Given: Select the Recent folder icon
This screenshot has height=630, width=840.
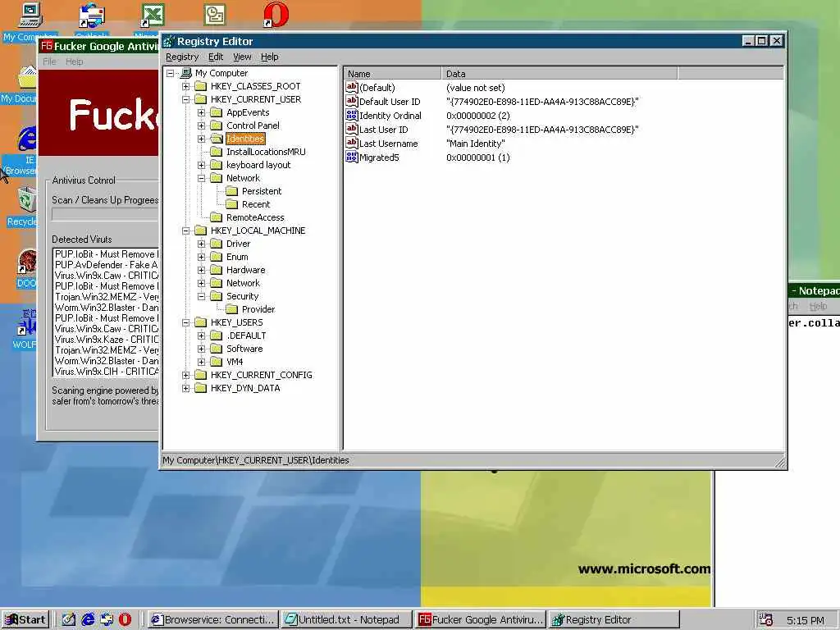Looking at the screenshot, I should pos(232,204).
